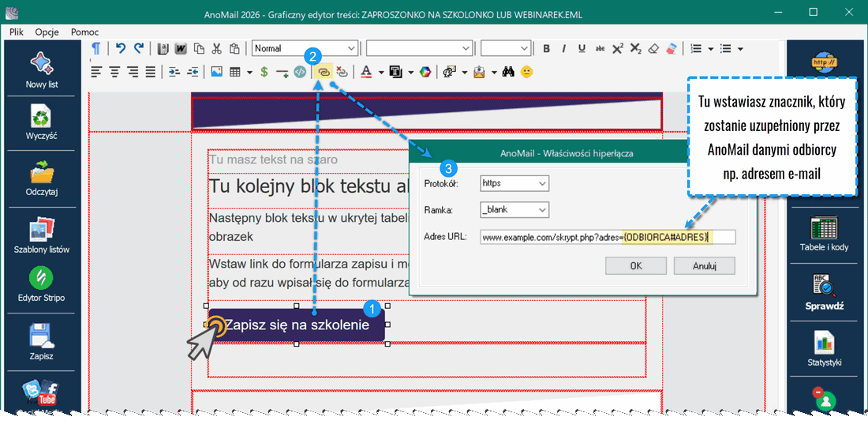Click Anuluj to cancel hyperlink dialog

[x=704, y=266]
